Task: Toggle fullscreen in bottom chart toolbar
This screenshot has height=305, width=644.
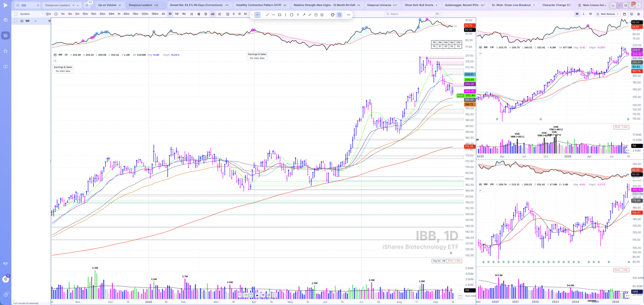Action: point(275,295)
